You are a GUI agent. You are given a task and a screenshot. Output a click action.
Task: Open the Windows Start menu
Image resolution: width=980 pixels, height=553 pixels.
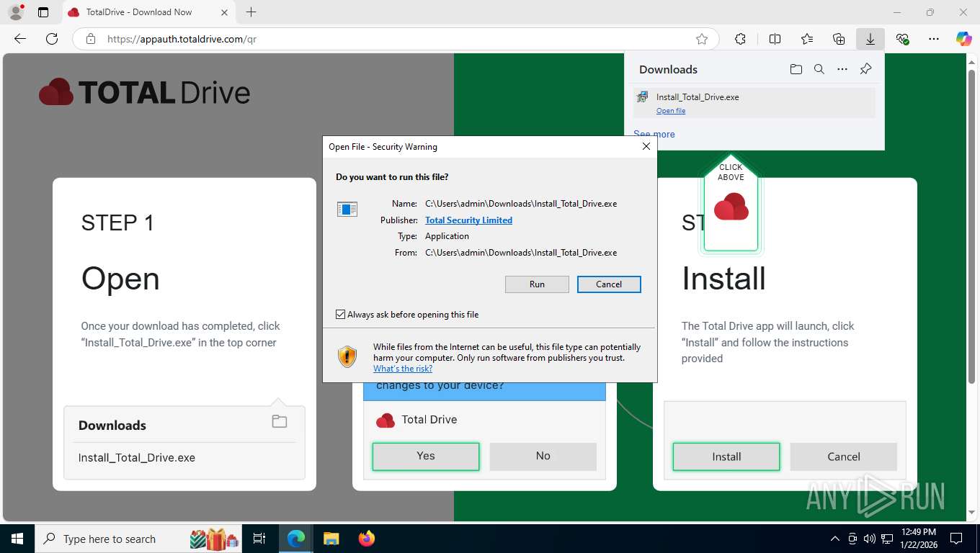click(17, 539)
